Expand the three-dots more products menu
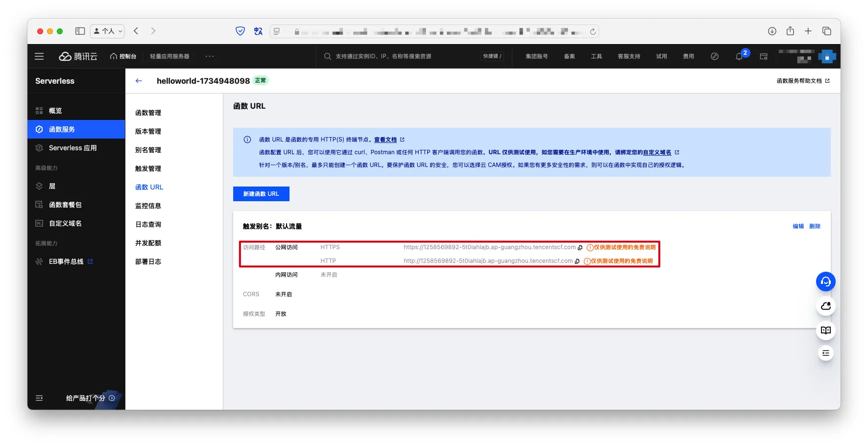This screenshot has width=868, height=446. [210, 56]
